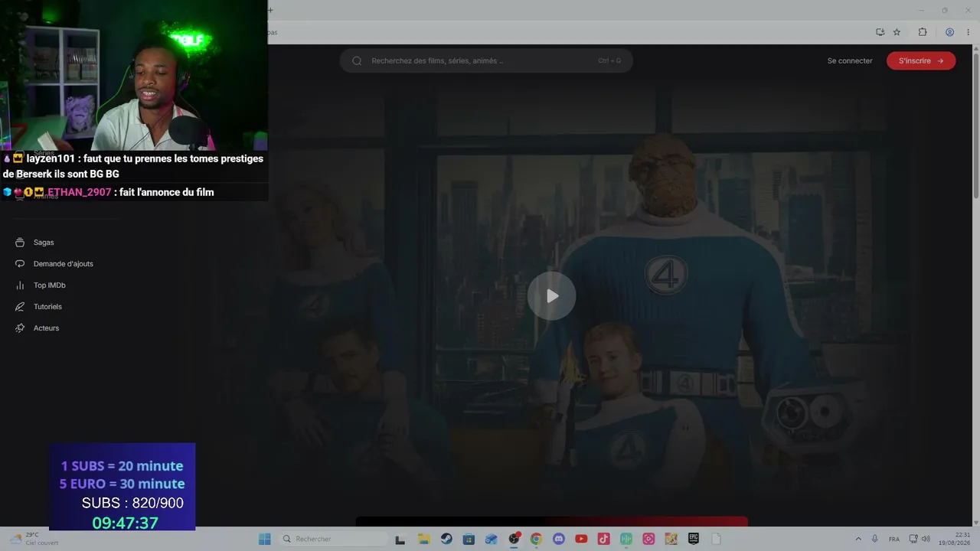Viewport: 980px width, 551px height.
Task: Open the Tutoriels page
Action: 47,307
